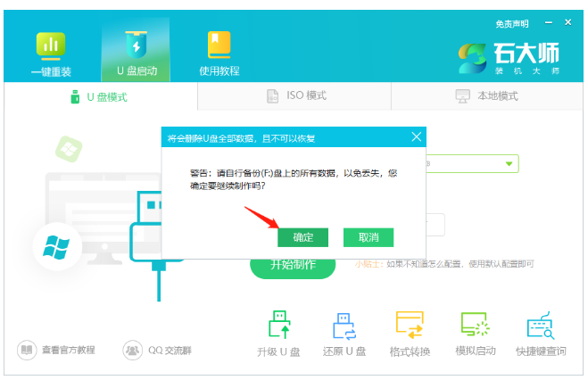The width and height of the screenshot is (588, 380).
Task: Click the 升级U盘 upgrade icon
Action: pyautogui.click(x=280, y=334)
